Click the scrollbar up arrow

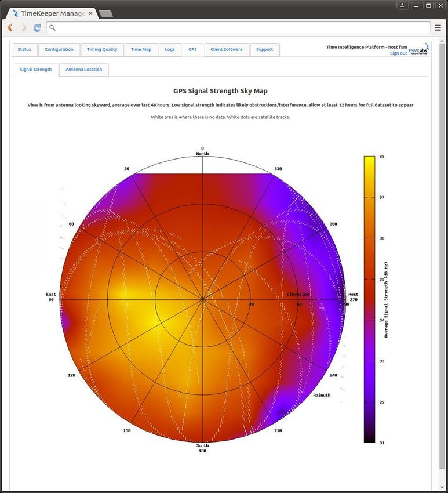coord(442,40)
